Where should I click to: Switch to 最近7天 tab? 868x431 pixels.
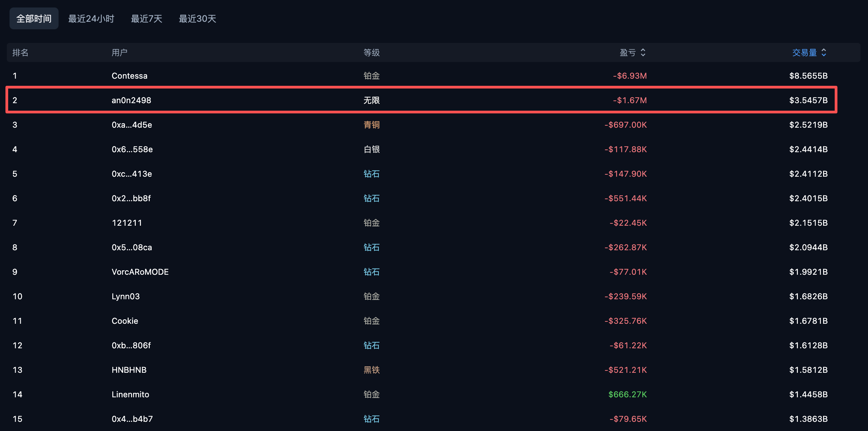click(147, 18)
